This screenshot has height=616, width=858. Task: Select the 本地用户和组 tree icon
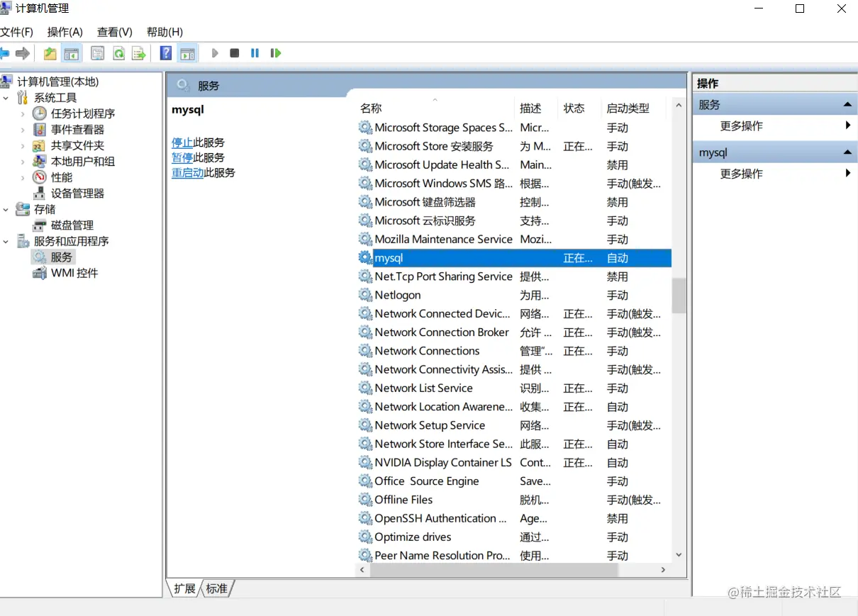(40, 162)
